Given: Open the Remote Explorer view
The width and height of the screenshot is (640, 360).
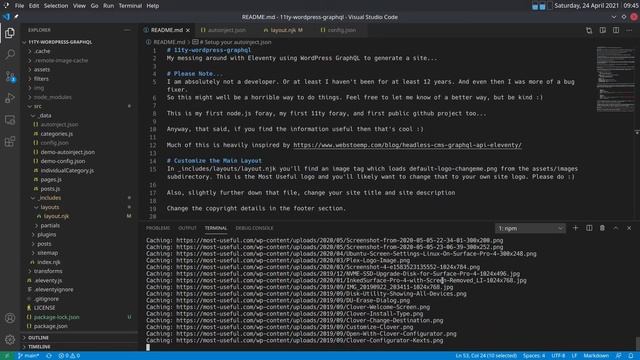Looking at the screenshot, I should click(x=10, y=120).
